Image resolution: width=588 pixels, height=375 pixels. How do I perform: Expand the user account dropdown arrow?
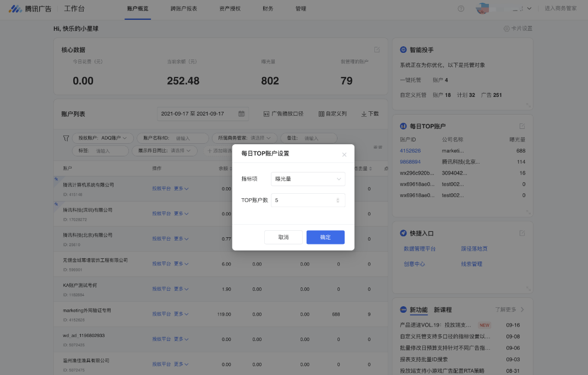[x=529, y=9]
